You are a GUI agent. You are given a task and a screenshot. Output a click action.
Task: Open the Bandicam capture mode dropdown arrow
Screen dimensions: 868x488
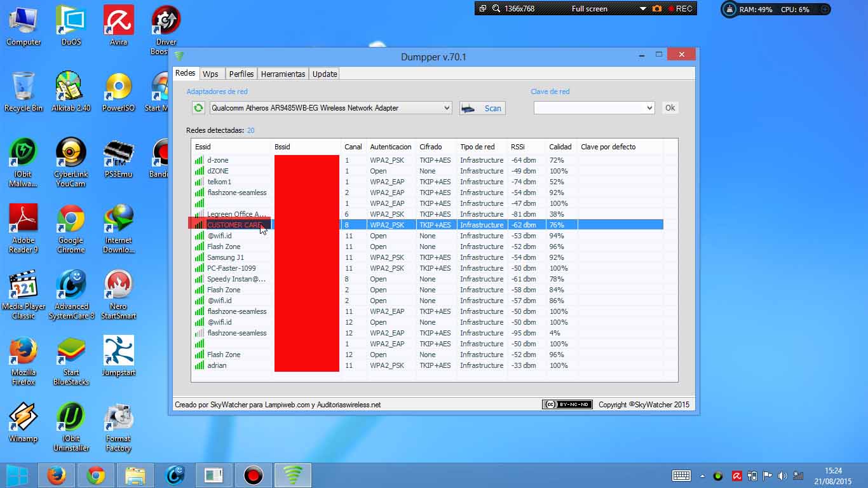[x=643, y=9]
